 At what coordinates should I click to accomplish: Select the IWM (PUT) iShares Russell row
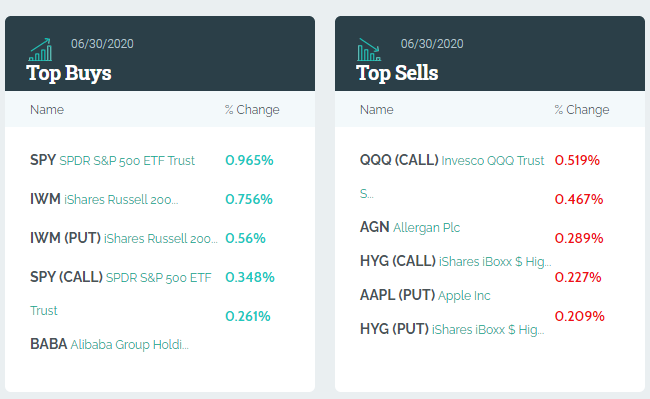(x=124, y=238)
